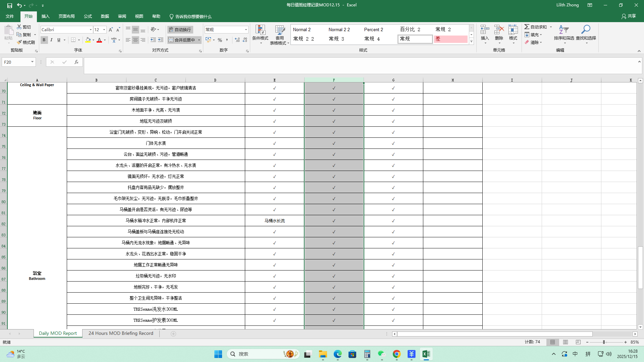Toggle Bold formatting

tap(44, 40)
